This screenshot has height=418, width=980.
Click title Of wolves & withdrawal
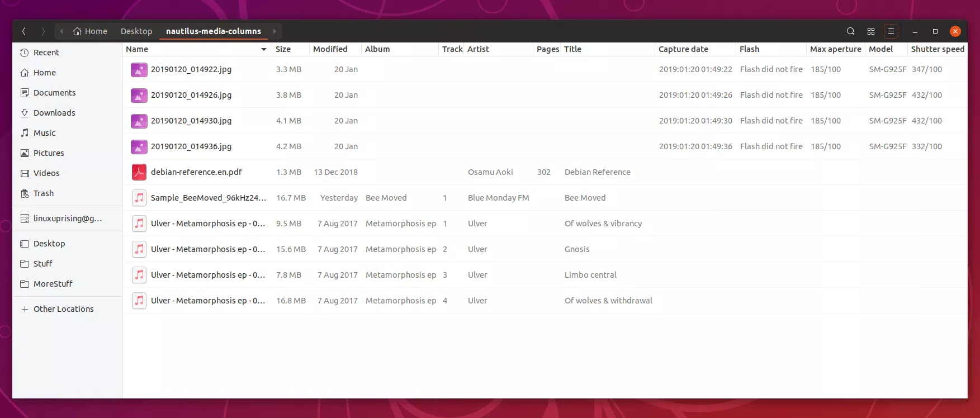pos(608,301)
